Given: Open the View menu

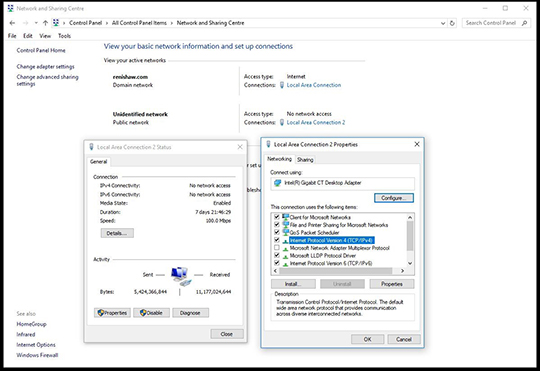Looking at the screenshot, I should pyautogui.click(x=45, y=36).
